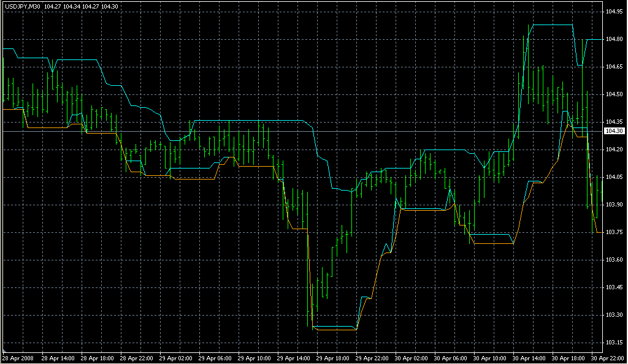Click the 104.35 price axis label

click(x=614, y=121)
